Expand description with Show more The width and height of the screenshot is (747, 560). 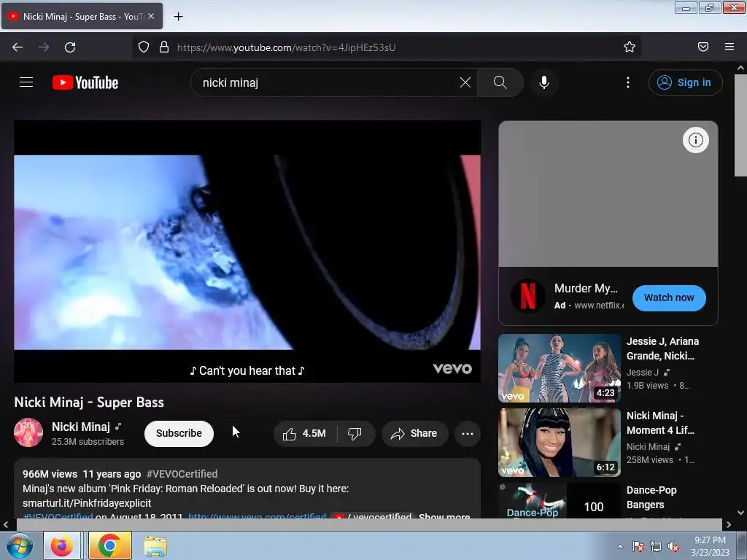click(x=444, y=516)
